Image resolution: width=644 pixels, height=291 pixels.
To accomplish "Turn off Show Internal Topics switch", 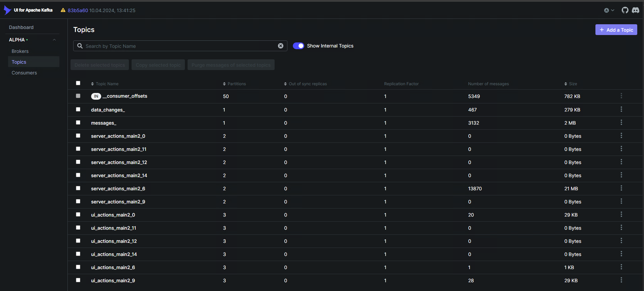I will [298, 46].
